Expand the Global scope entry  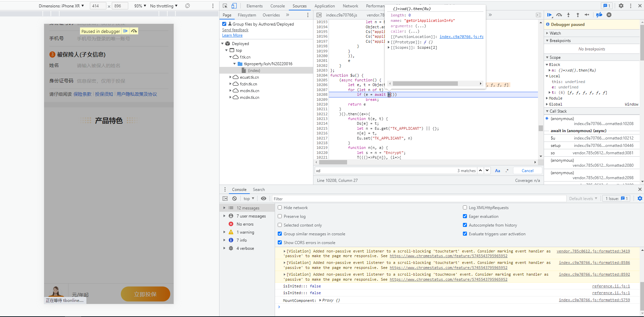point(547,104)
